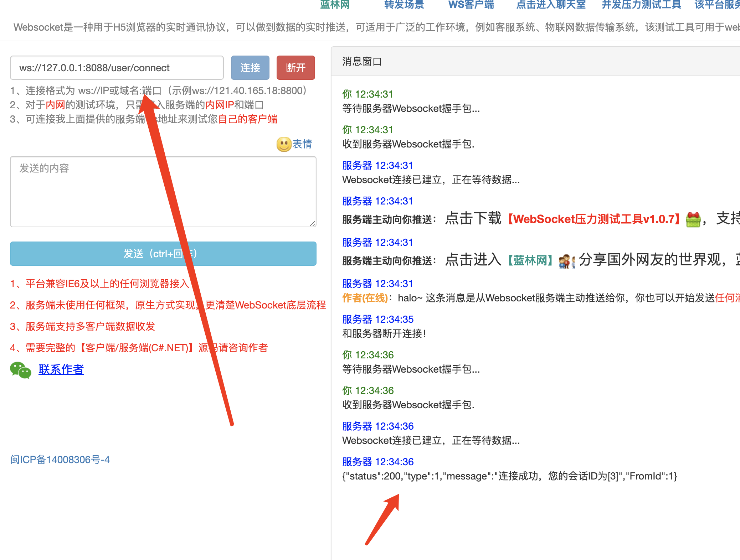The width and height of the screenshot is (740, 560).
Task: Click the smiley emoji icon
Action: pos(284,144)
